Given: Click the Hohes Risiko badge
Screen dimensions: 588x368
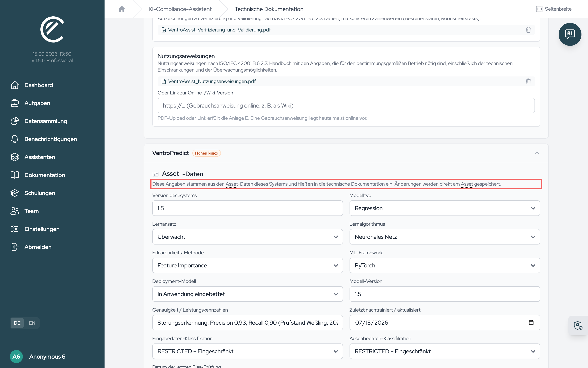Looking at the screenshot, I should coord(206,153).
